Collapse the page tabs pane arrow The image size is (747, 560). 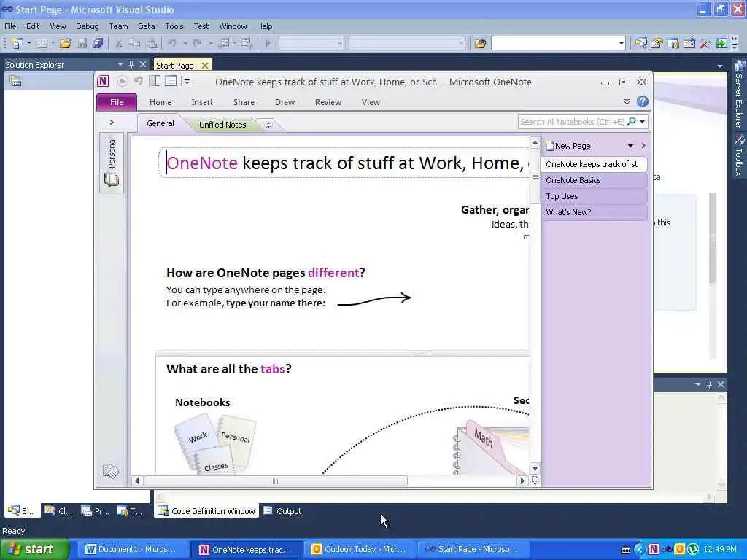coord(643,146)
